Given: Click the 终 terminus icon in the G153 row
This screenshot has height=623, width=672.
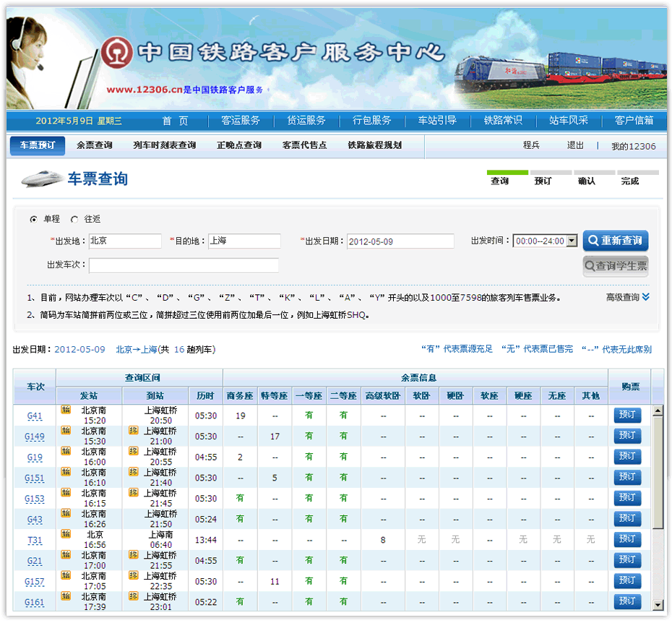Looking at the screenshot, I should 133,492.
